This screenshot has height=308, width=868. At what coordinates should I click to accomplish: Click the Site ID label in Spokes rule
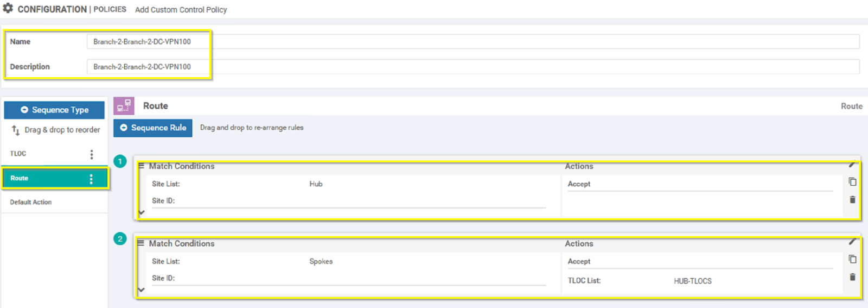[x=163, y=278]
